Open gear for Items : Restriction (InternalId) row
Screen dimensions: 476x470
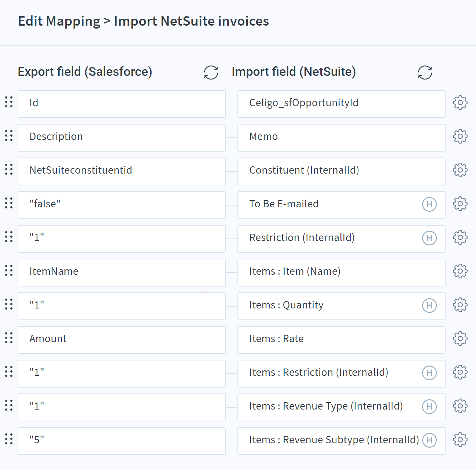460,372
